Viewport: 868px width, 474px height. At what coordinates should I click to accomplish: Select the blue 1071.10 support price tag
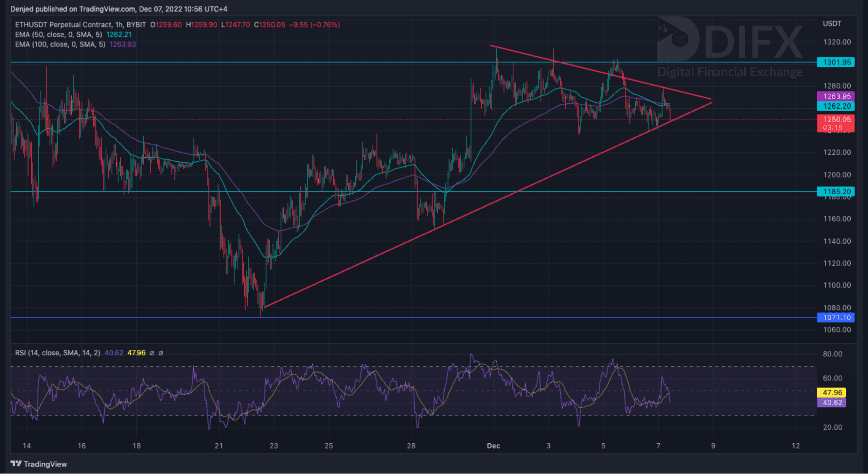point(836,318)
